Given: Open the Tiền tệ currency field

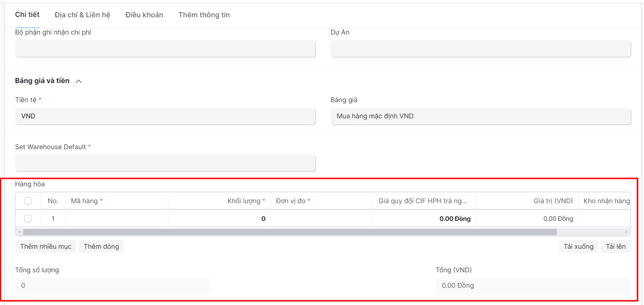Looking at the screenshot, I should click(165, 116).
